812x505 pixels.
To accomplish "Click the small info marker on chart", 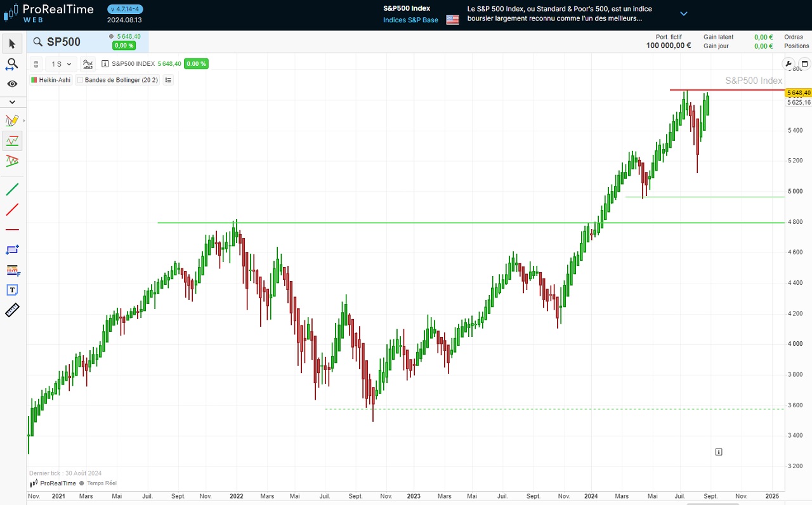I will 719,452.
